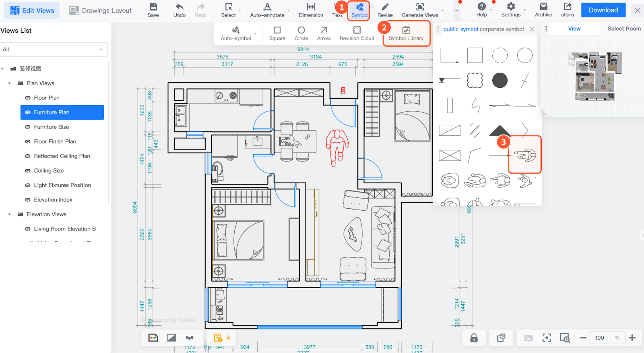Toggle the lock icon in bottom bar
Image resolution: width=644 pixels, height=353 pixels.
coord(474,338)
